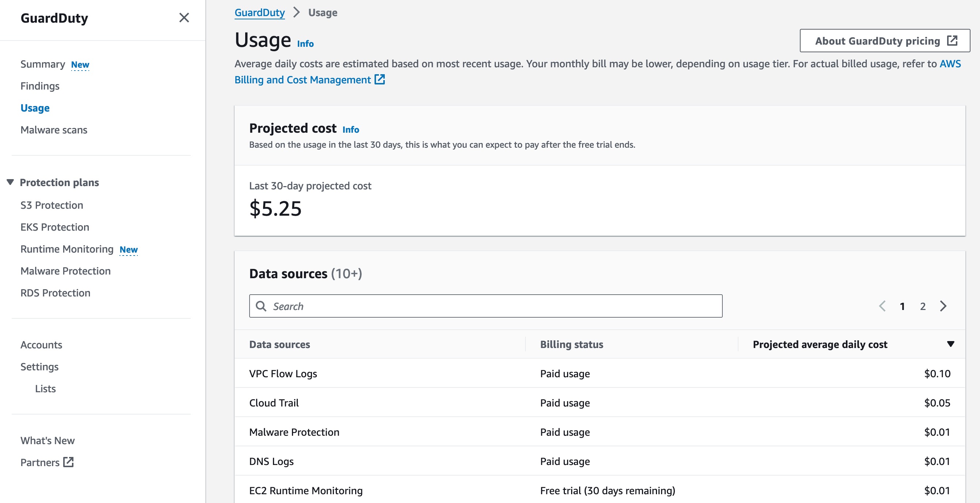Click the GuardDuty sidebar title
The width and height of the screenshot is (980, 503).
pyautogui.click(x=54, y=18)
